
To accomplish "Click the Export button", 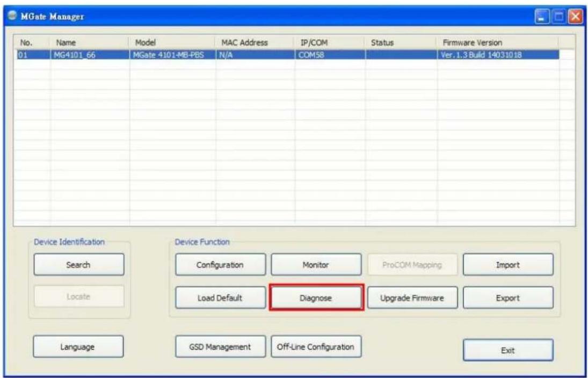I will pyautogui.click(x=508, y=298).
